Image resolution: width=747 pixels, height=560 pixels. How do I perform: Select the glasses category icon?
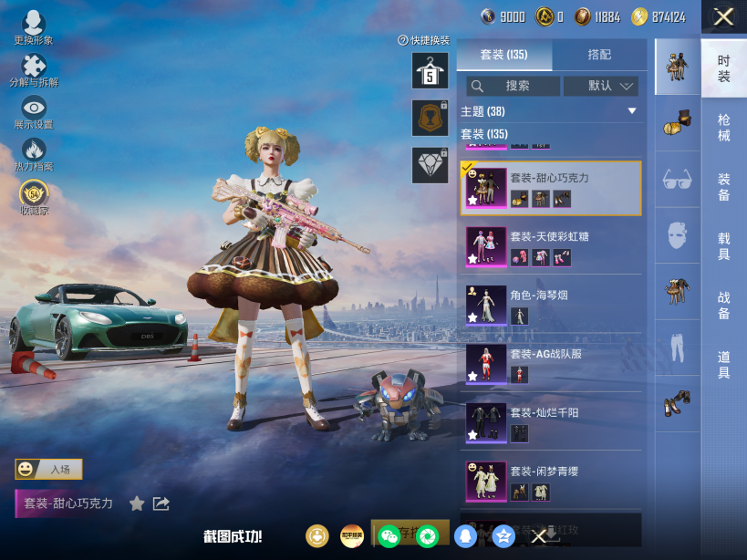[677, 179]
